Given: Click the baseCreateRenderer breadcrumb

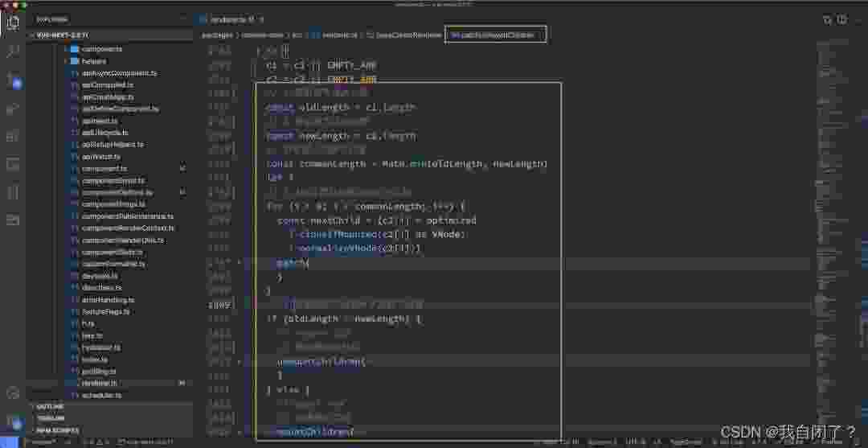Looking at the screenshot, I should (x=403, y=35).
